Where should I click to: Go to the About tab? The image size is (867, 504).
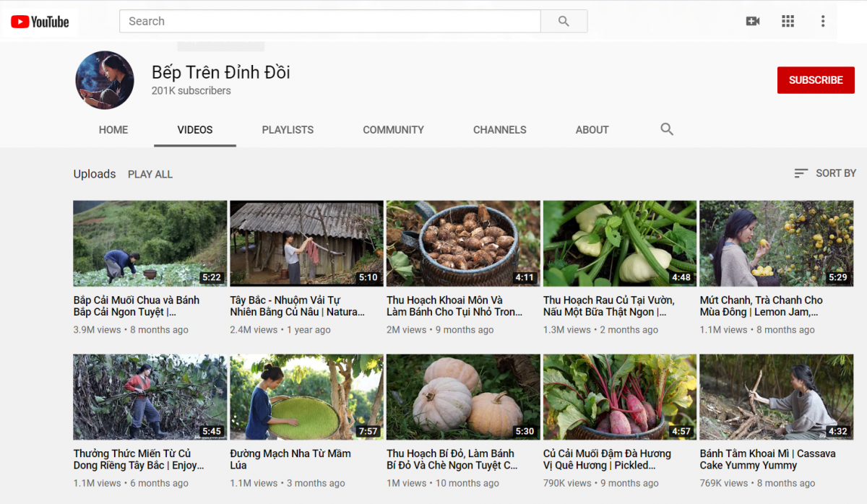(x=592, y=130)
